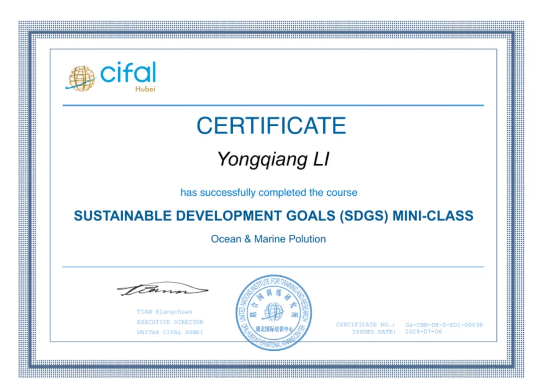Click the cifal globe logo icon
Viewport: 548px width, 392px height.
pos(82,78)
